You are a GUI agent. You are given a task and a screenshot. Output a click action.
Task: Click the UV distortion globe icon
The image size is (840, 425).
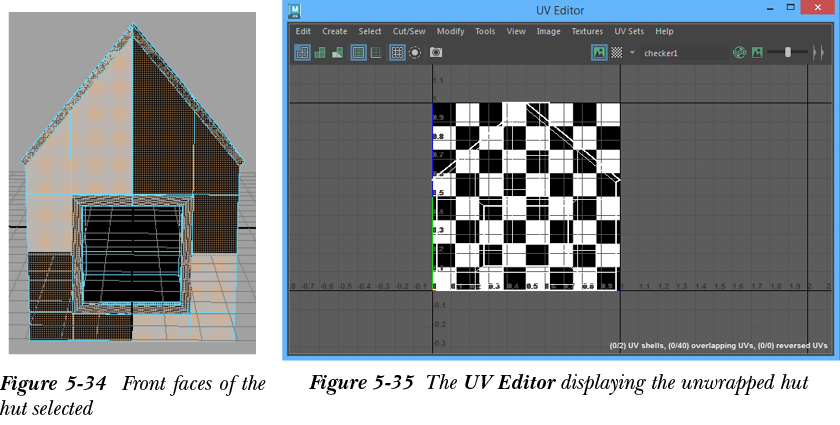pos(739,52)
